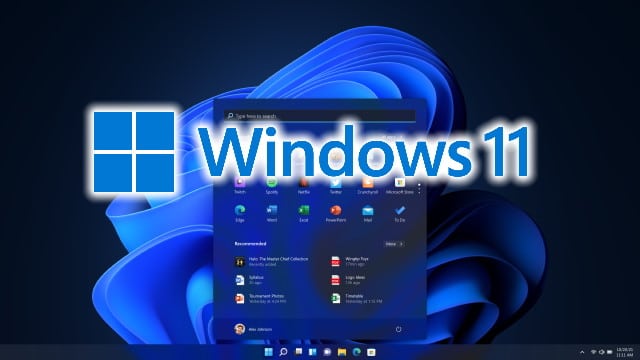The height and width of the screenshot is (360, 640).
Task: Open Halo: The Master Chief Collection
Action: [272, 261]
